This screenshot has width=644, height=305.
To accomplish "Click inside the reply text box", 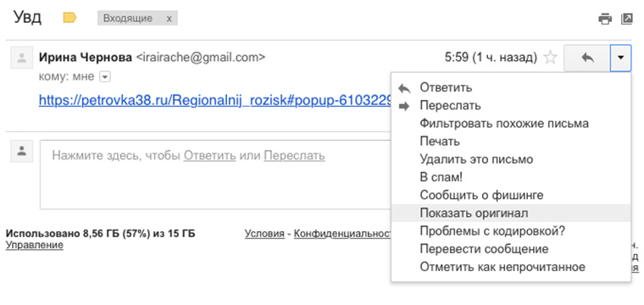I will [x=215, y=175].
